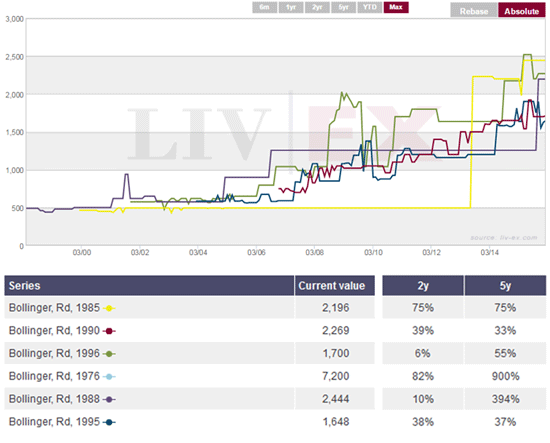Screen dimensions: 550x443
Task: Switch chart to 5yr range
Action: click(343, 7)
